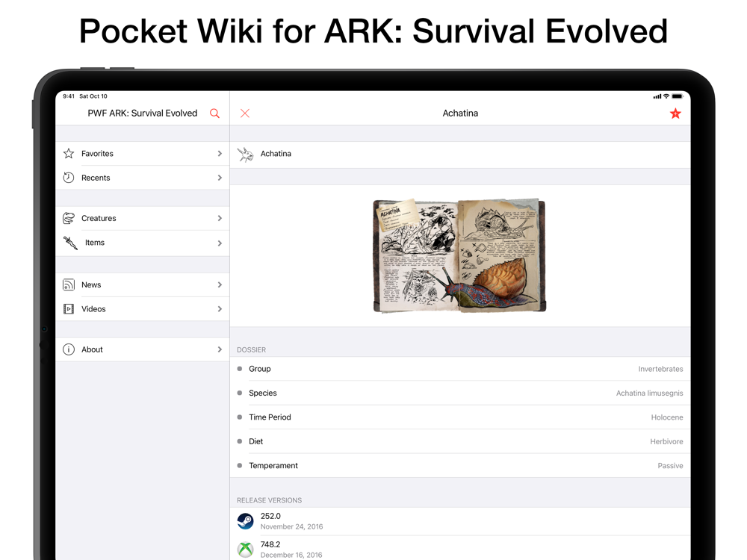Close the Achatina page with the X
This screenshot has height=560, width=747.
(x=245, y=113)
